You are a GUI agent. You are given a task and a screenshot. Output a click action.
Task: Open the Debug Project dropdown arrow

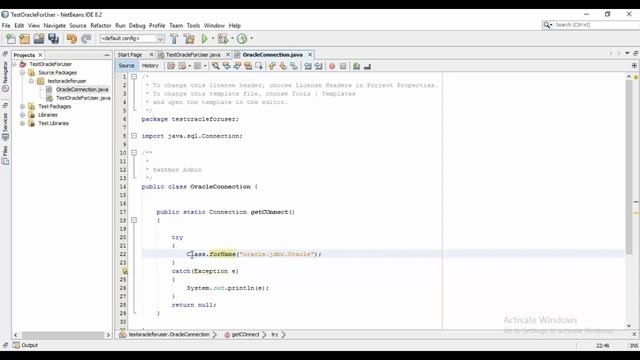(x=232, y=39)
